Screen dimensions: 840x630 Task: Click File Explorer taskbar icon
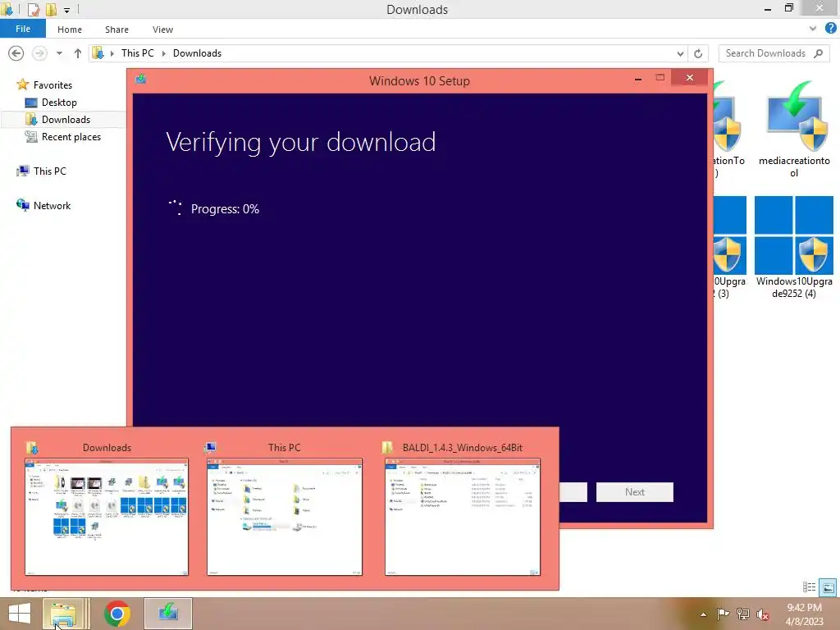pyautogui.click(x=62, y=614)
